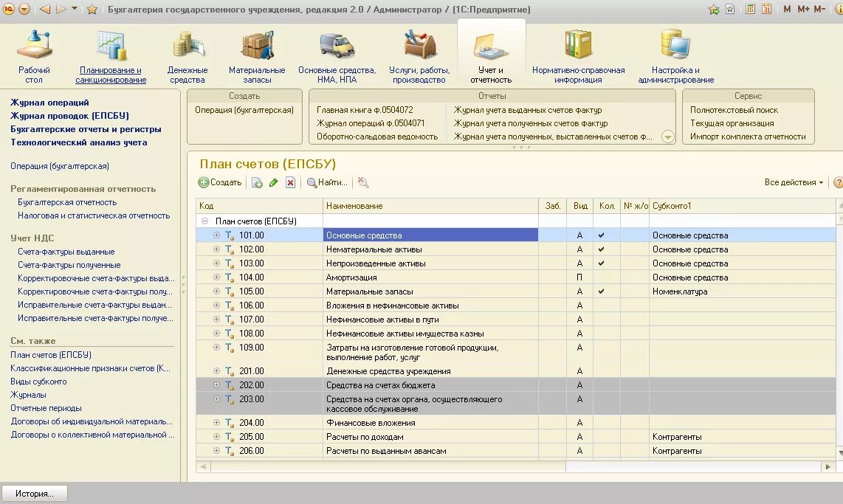The width and height of the screenshot is (843, 504).
Task: Click the red delete mark icon
Action: point(290,183)
